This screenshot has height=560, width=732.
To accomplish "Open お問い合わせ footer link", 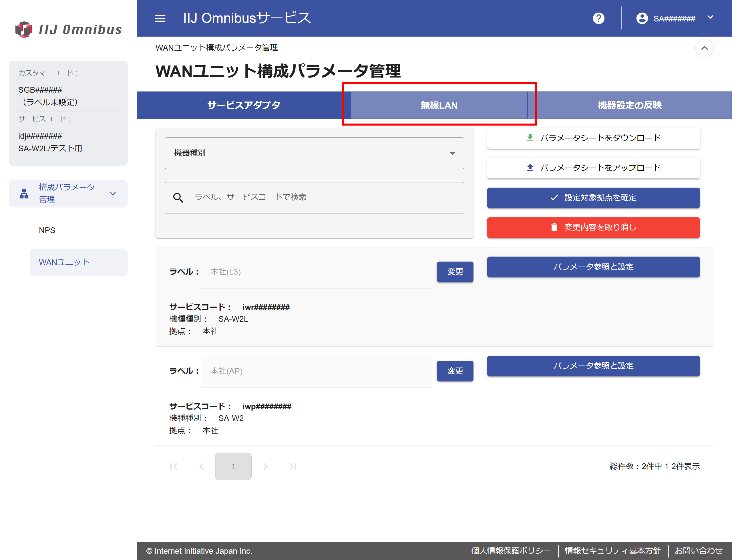I will (x=698, y=551).
